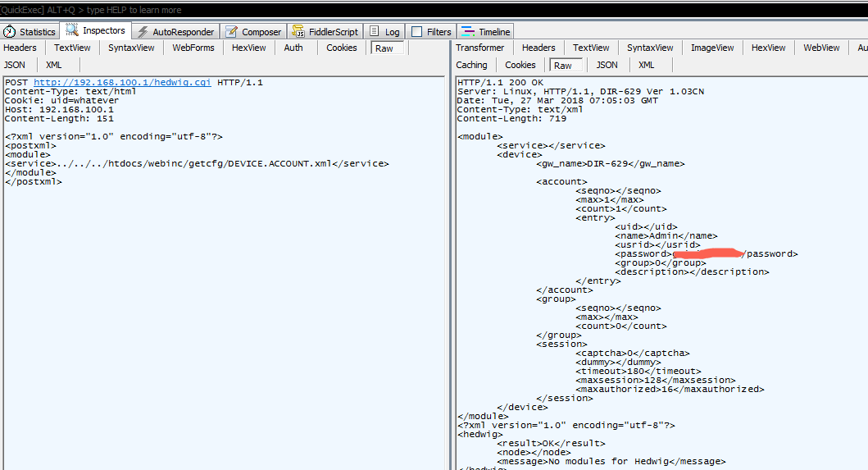
Task: Open FiddlerScript JS icon
Action: click(298, 32)
